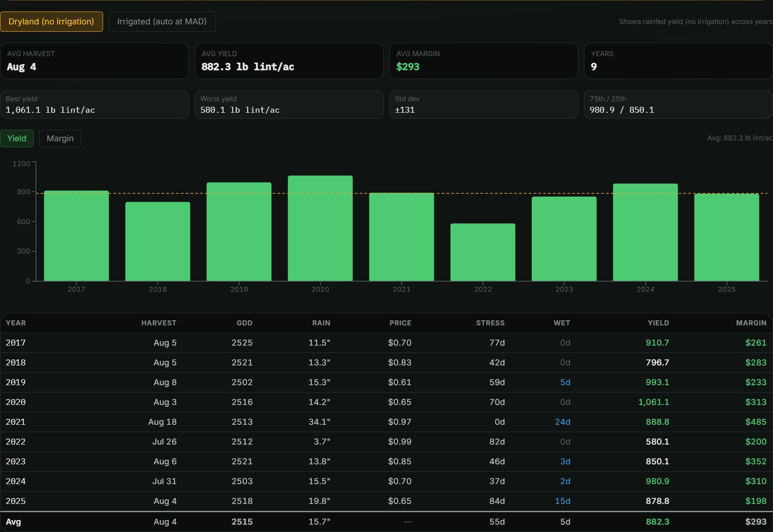The image size is (773, 532).
Task: Click the YEARS 9 card
Action: point(678,61)
